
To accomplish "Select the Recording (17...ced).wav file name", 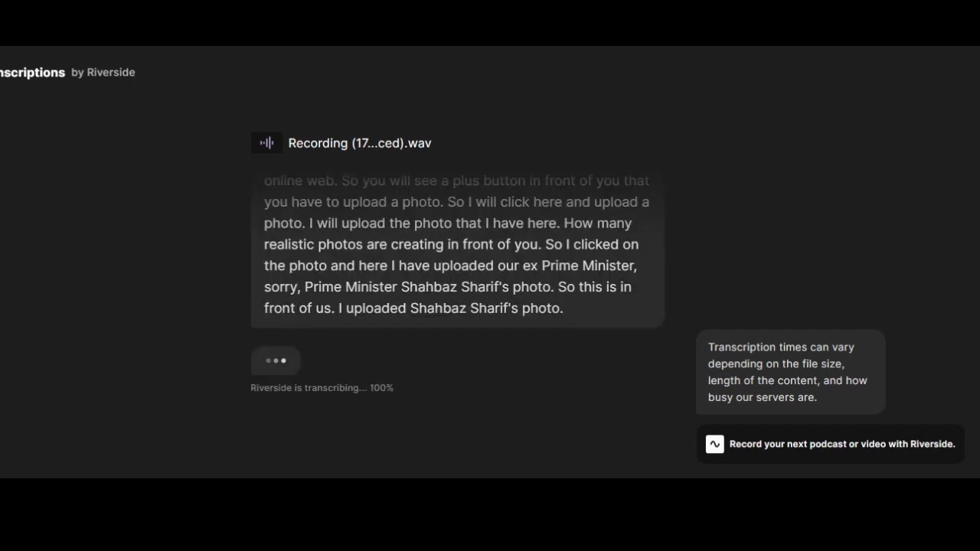I will [x=360, y=143].
